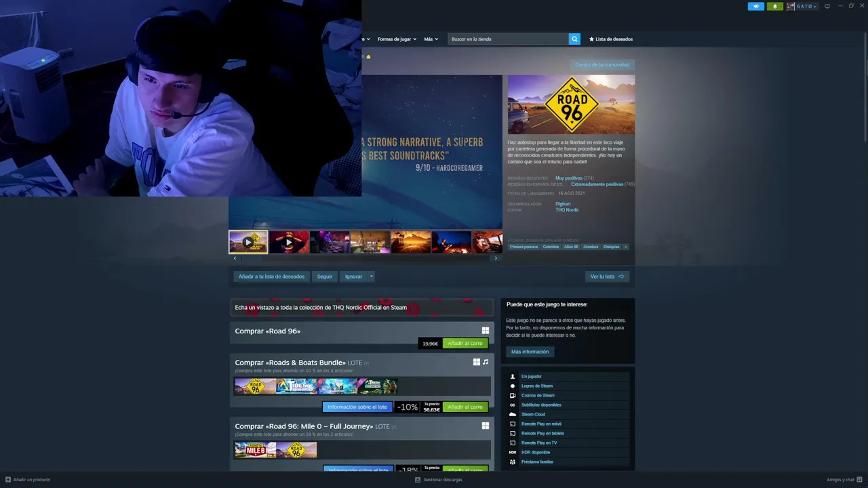Screen dimensions: 868x488
Task: Open 'Muy positivas' recent reviews link
Action: coord(568,178)
